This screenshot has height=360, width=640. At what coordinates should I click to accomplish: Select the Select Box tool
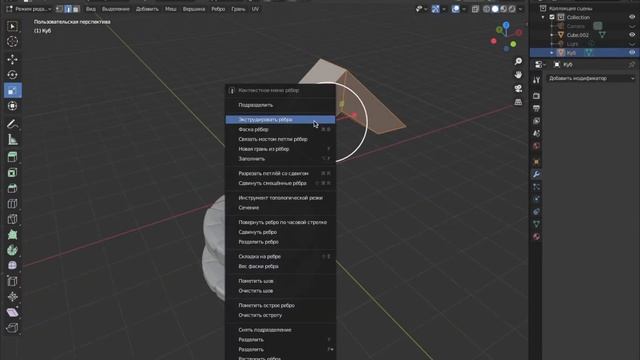[x=12, y=27]
